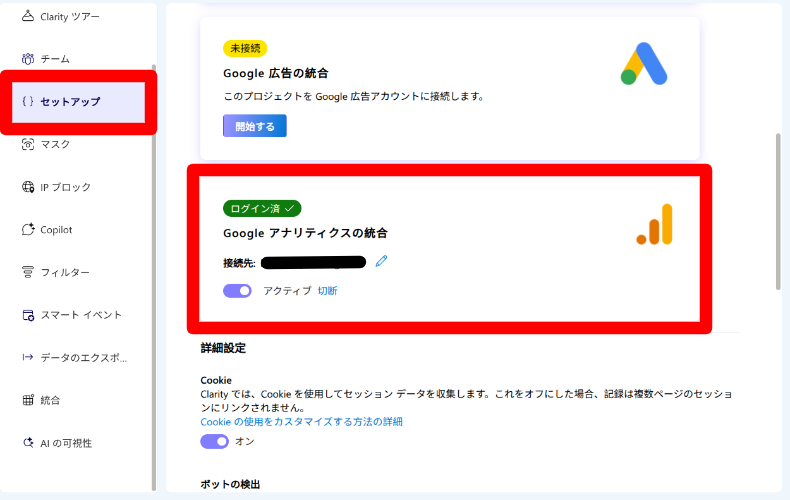Click the スマート イベント icon

(28, 315)
